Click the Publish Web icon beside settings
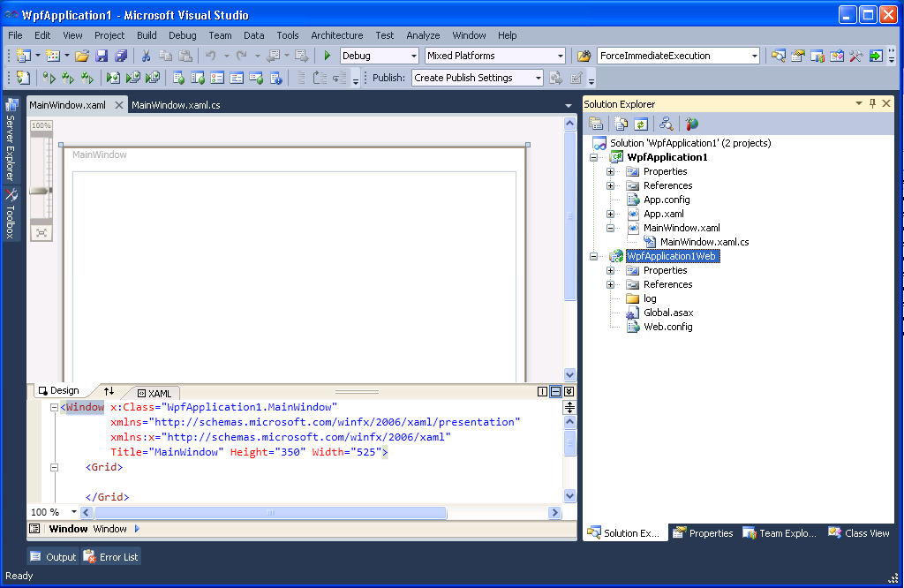Screen dimensions: 904x588 [x=556, y=78]
